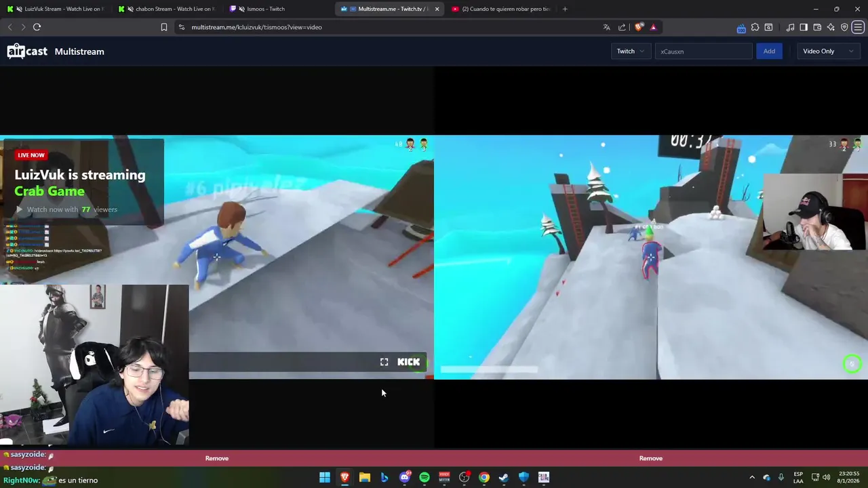Remove the left LuizVuk stream
The width and height of the screenshot is (868, 488).
pyautogui.click(x=217, y=458)
